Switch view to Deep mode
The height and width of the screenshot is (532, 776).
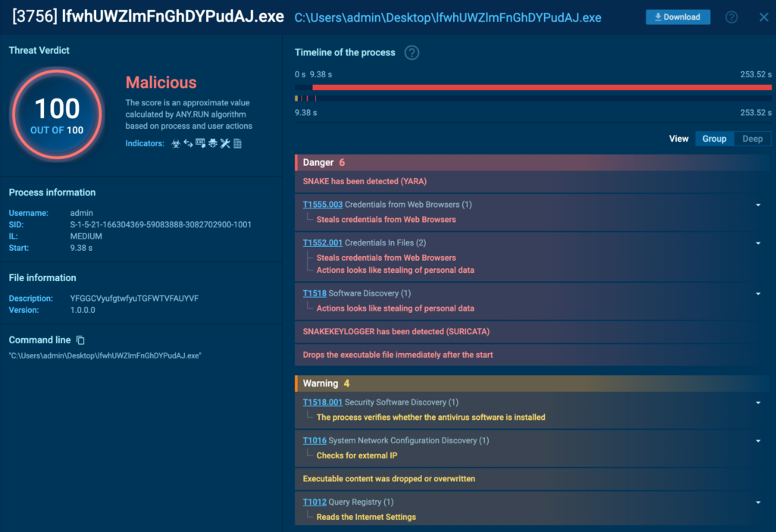pos(752,139)
